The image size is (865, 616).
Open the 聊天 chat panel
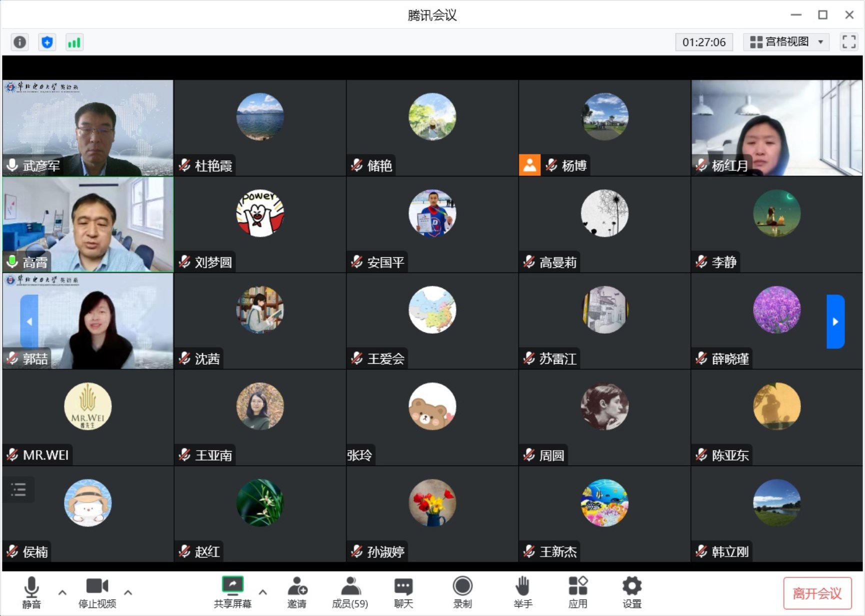[403, 592]
